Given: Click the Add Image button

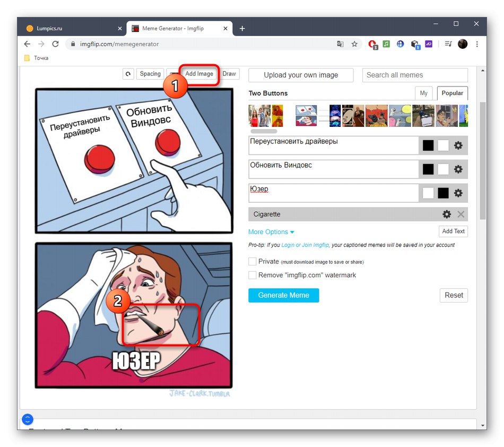Looking at the screenshot, I should point(199,74).
